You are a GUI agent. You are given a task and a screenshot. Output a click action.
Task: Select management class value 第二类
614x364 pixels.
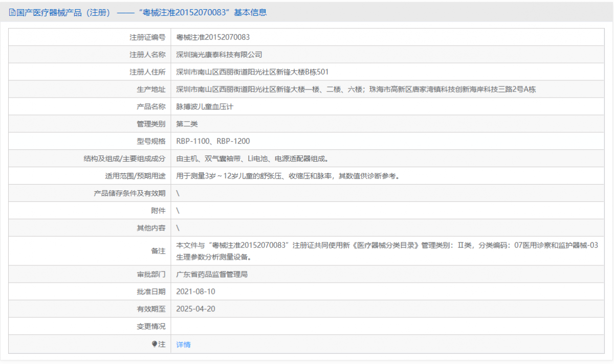coord(187,124)
